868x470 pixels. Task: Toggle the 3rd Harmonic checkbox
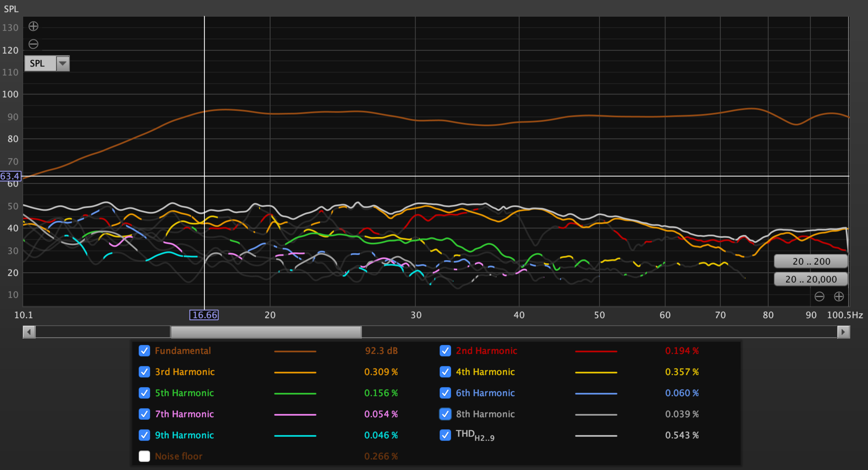click(144, 372)
